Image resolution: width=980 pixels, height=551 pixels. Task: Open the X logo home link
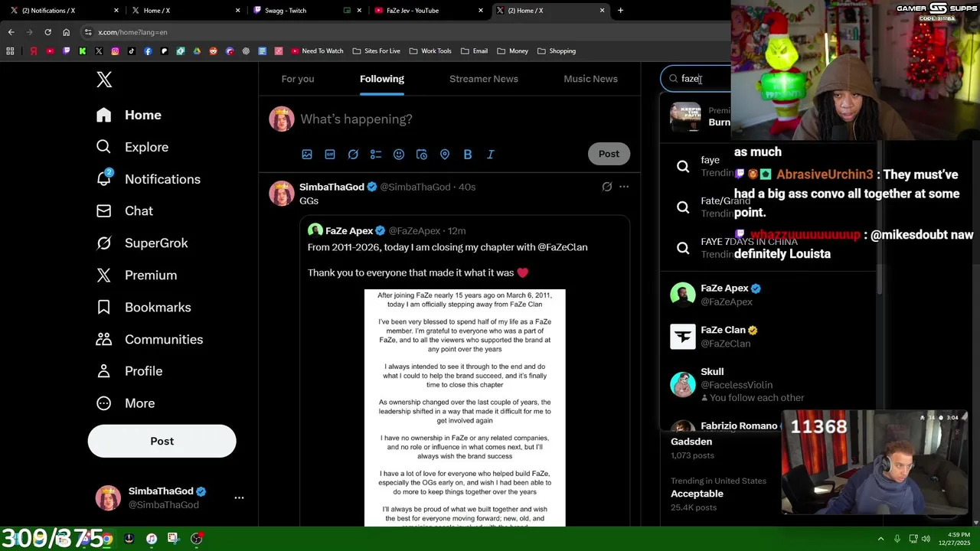pyautogui.click(x=105, y=80)
